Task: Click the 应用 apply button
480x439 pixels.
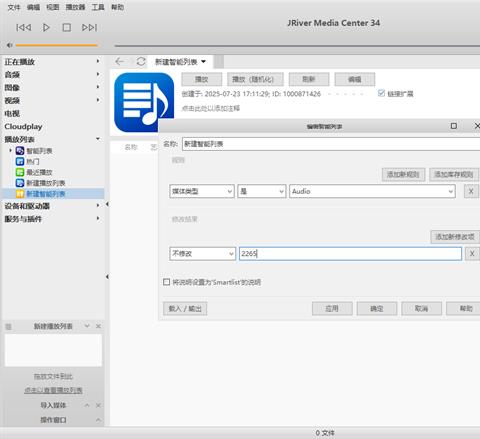Action: click(x=332, y=309)
